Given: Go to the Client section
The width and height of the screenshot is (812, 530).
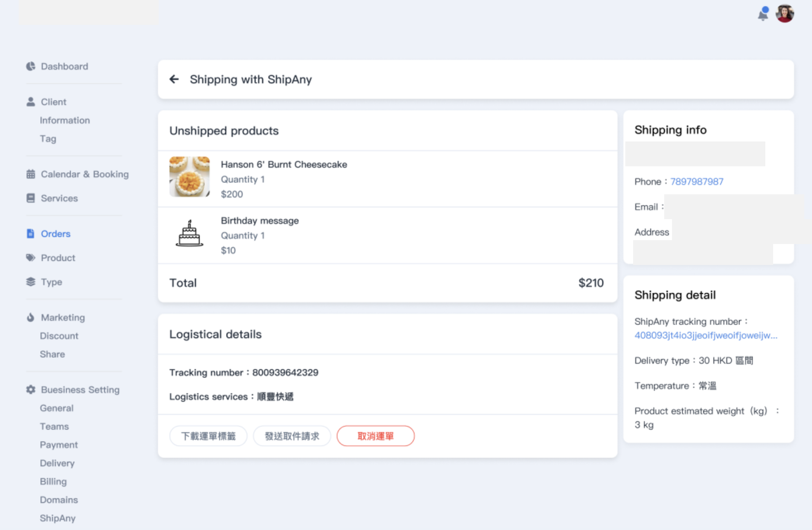Looking at the screenshot, I should coord(54,102).
